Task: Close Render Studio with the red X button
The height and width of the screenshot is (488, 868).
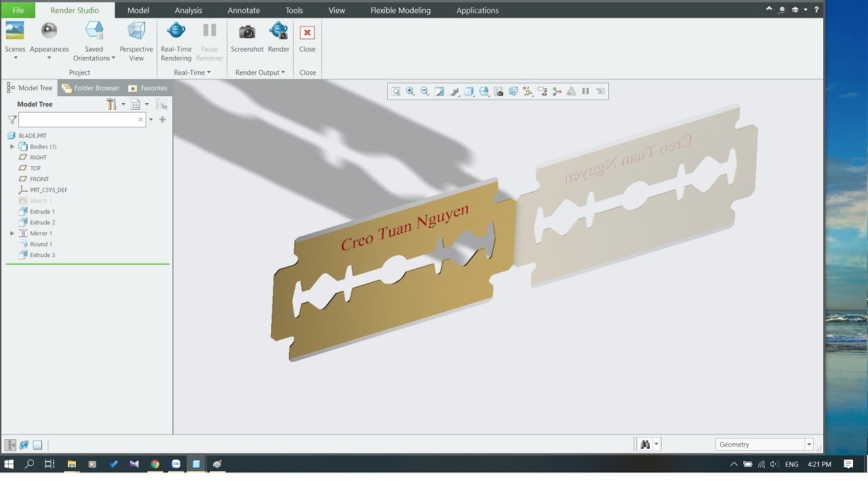Action: 307,38
